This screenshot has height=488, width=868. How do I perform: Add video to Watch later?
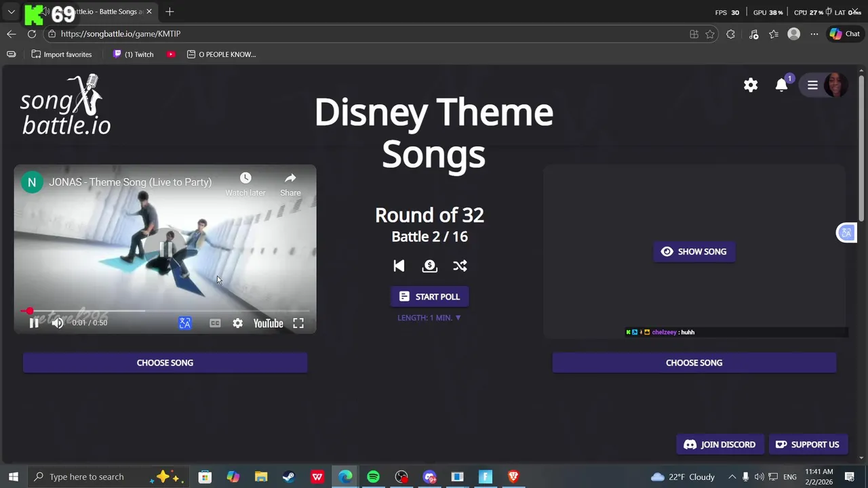pos(245,184)
